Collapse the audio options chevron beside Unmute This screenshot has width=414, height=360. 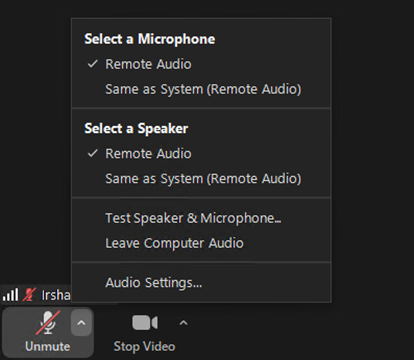pyautogui.click(x=81, y=323)
